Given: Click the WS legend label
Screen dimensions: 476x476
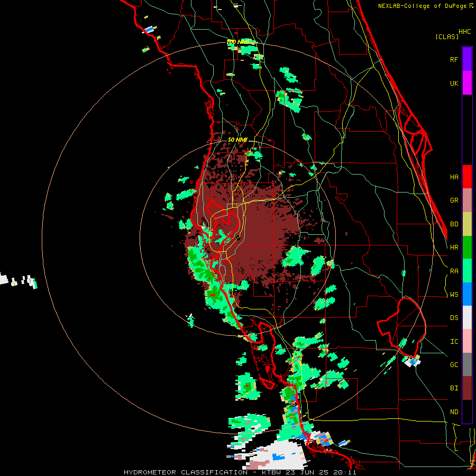Looking at the screenshot, I should pos(454,295).
